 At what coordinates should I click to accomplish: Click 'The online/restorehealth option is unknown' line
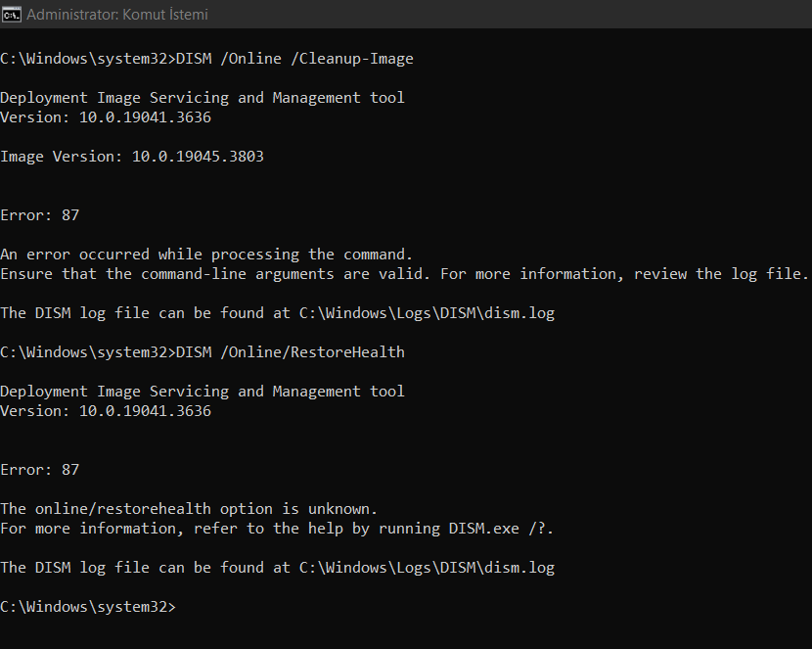tap(188, 509)
